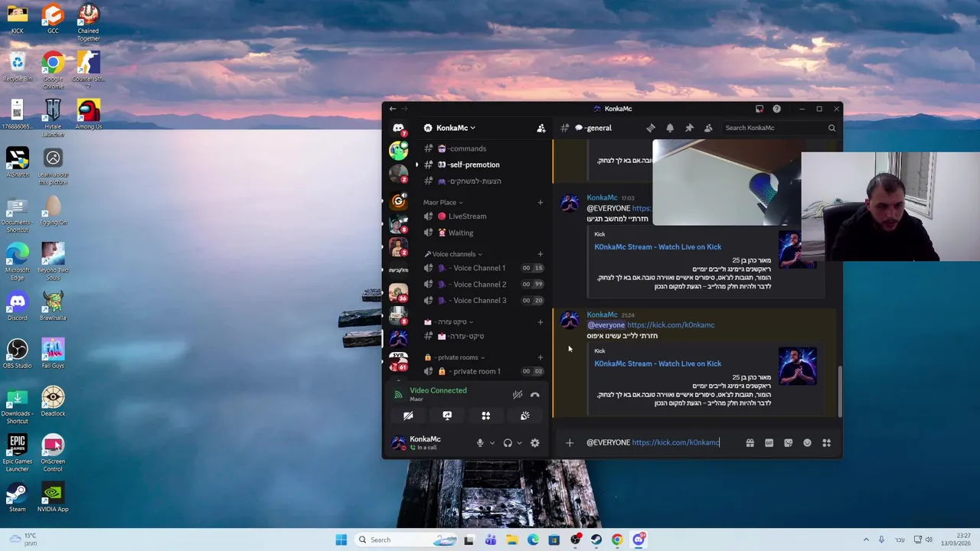Join Voice Channel 2
980x551 pixels.
click(484, 284)
